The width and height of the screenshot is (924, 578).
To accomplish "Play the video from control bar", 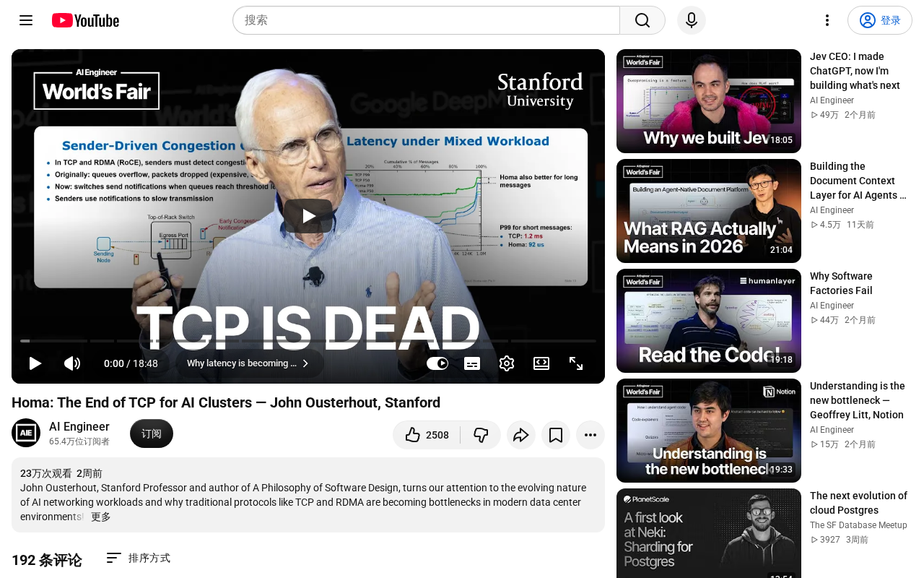I will pyautogui.click(x=35, y=363).
